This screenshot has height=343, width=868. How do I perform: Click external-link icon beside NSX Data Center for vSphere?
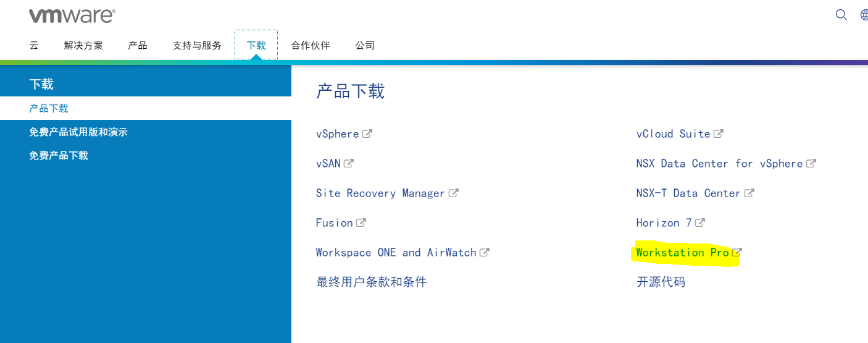(x=811, y=163)
